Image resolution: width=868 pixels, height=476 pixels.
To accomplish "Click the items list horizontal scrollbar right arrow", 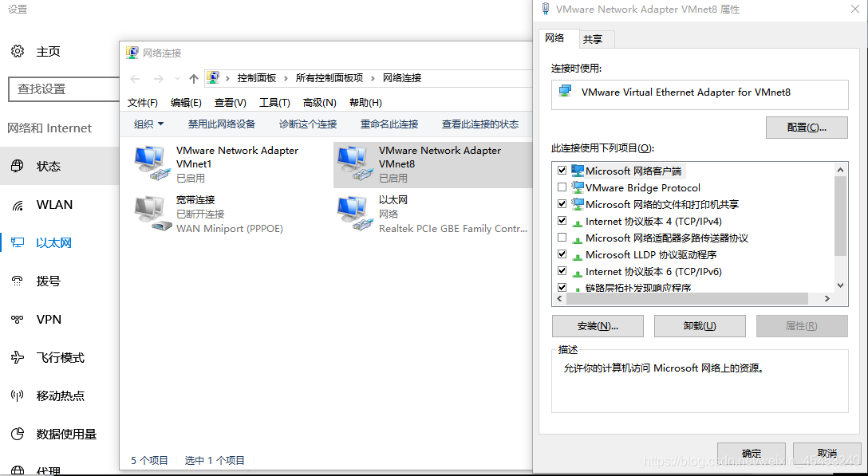I will point(827,298).
